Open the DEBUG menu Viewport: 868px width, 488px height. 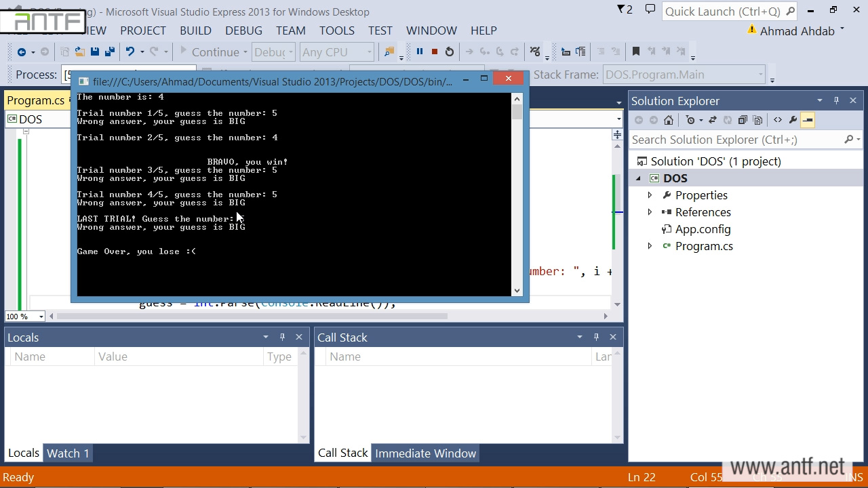pos(243,30)
